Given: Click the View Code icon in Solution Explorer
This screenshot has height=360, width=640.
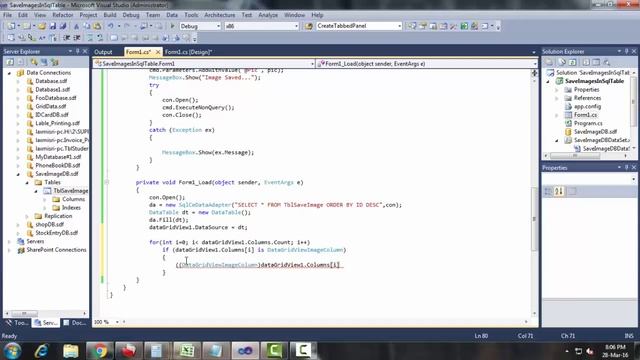Looking at the screenshot, I should click(x=586, y=62).
